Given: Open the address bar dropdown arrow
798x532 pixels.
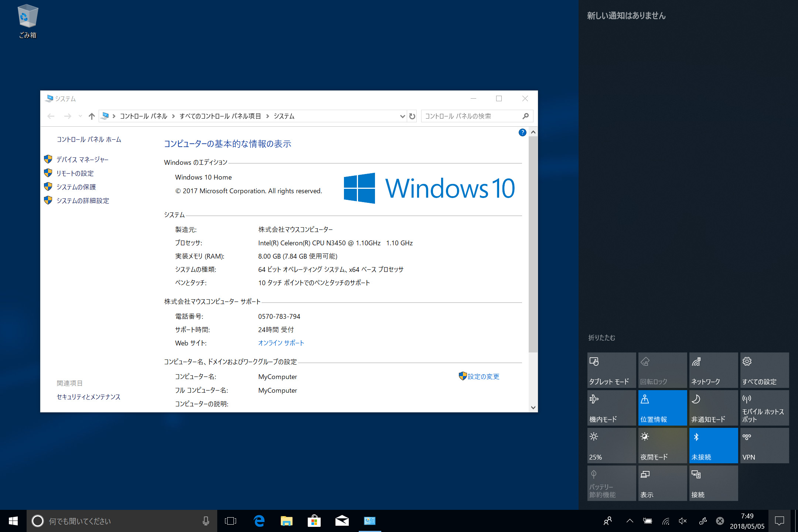Looking at the screenshot, I should (402, 116).
